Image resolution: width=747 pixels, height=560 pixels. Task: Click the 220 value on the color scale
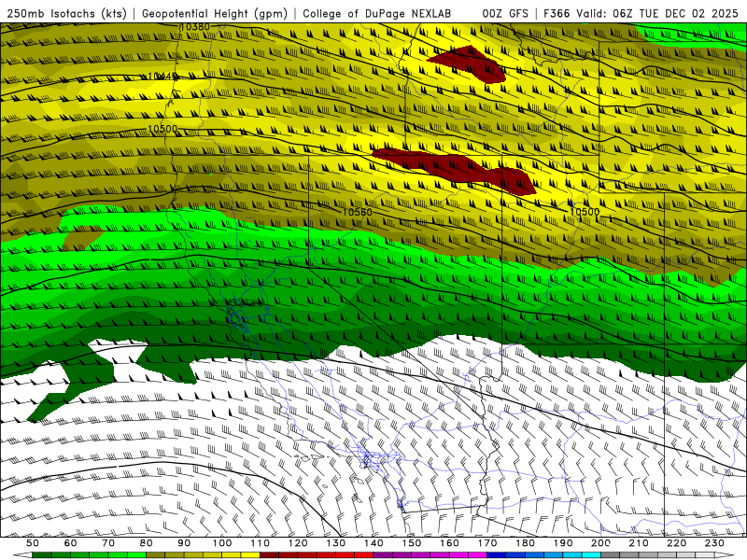coord(677,543)
